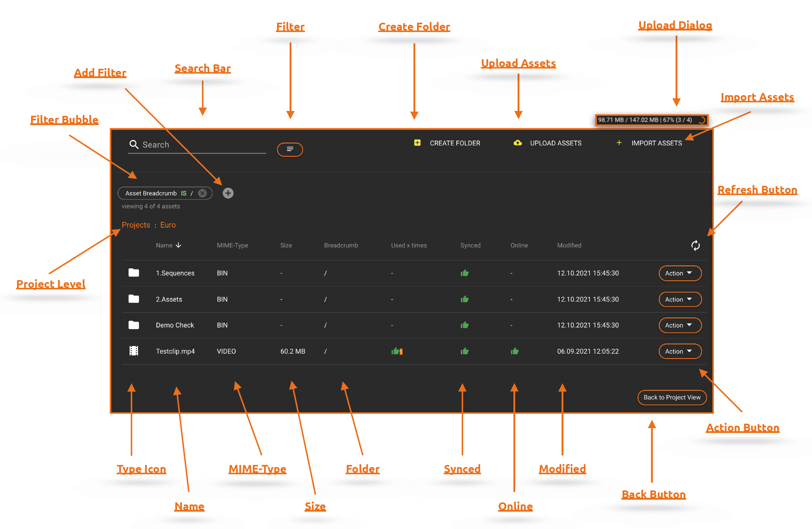This screenshot has height=529, width=812.
Task: Click the filter list icon button
Action: (290, 149)
